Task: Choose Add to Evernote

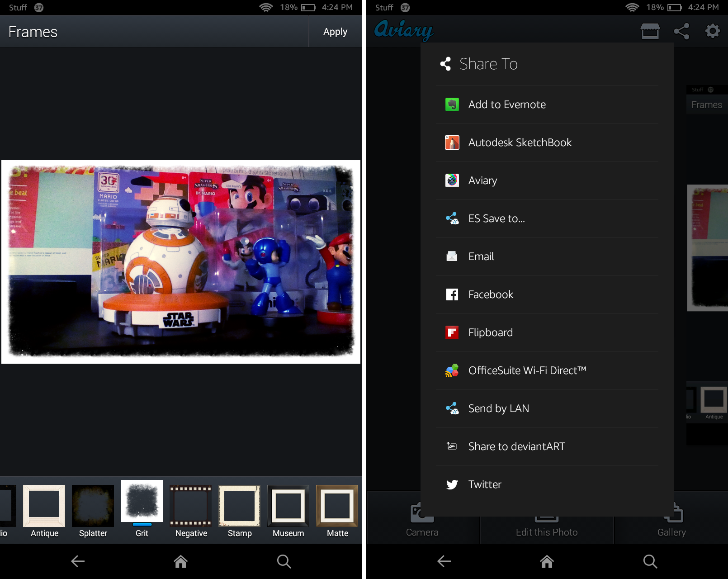Action: point(547,104)
